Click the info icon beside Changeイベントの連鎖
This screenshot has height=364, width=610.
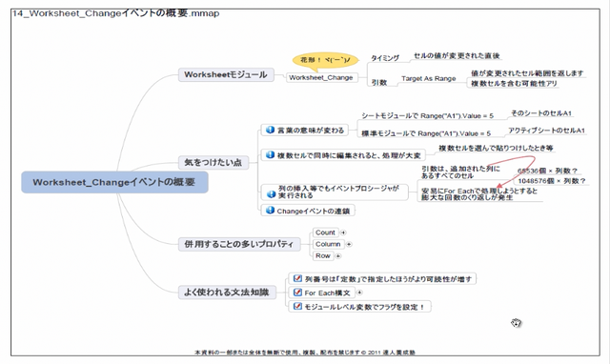pos(270,211)
